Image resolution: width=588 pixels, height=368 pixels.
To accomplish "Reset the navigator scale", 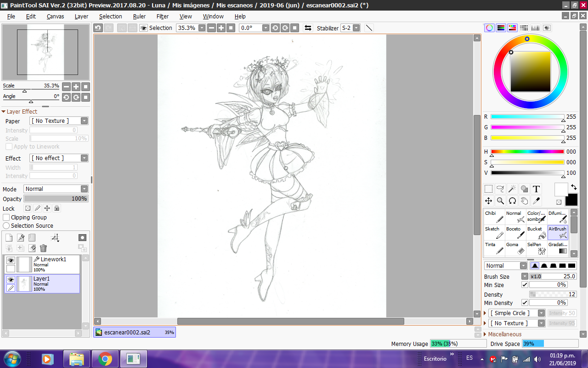I will 86,86.
